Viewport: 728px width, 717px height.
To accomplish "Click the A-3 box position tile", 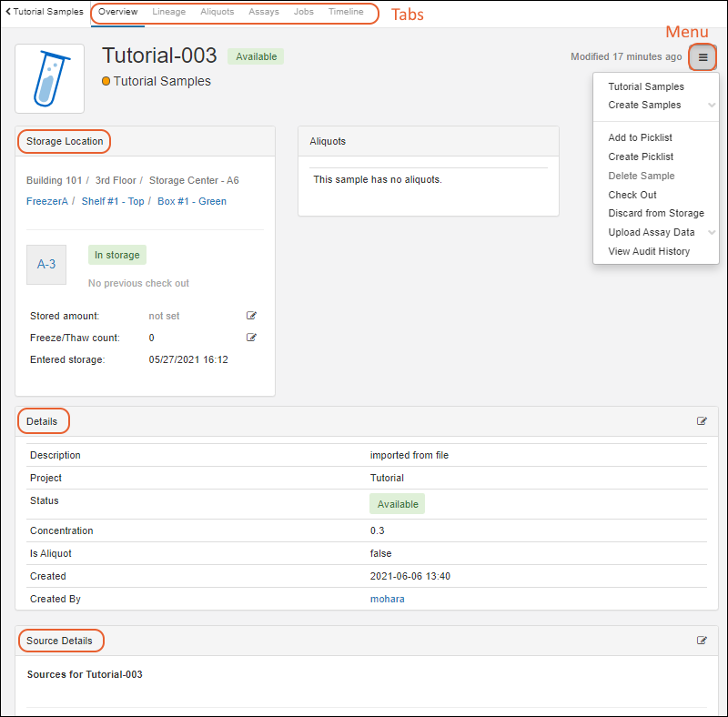I will coord(46,264).
